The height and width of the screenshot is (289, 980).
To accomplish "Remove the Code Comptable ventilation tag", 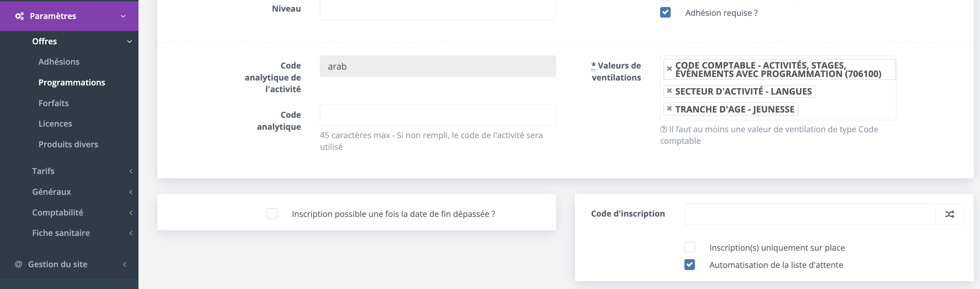I will click(669, 69).
